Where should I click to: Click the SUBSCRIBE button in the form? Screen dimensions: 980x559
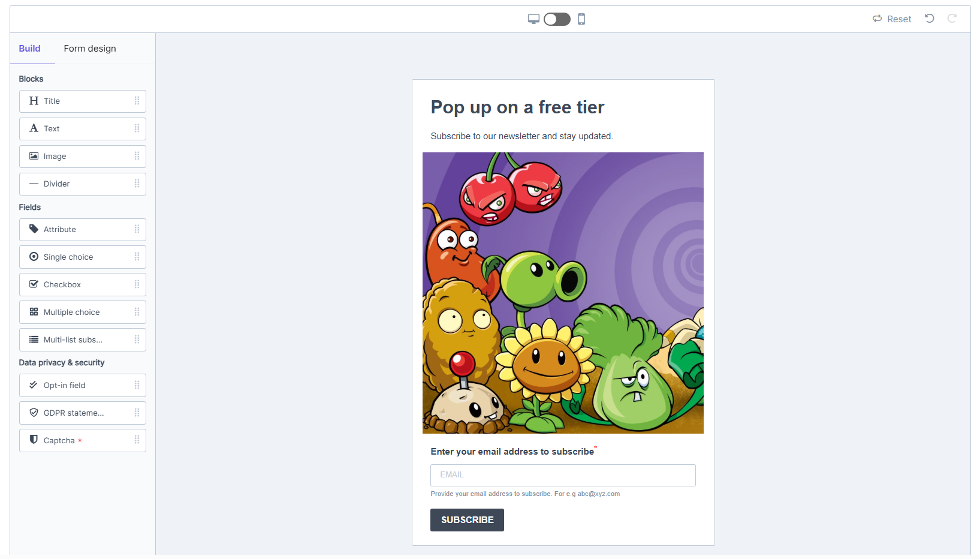click(467, 520)
